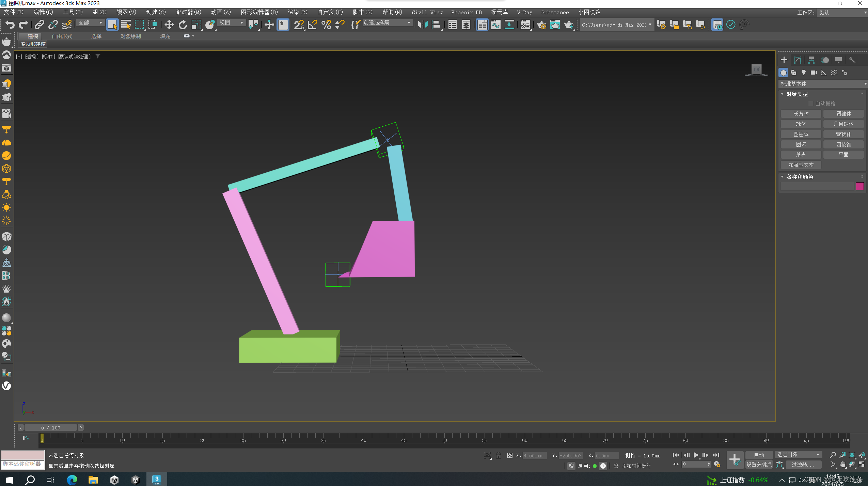Switch to the 自由形式 ribbon tab
868x486 pixels.
click(62, 36)
